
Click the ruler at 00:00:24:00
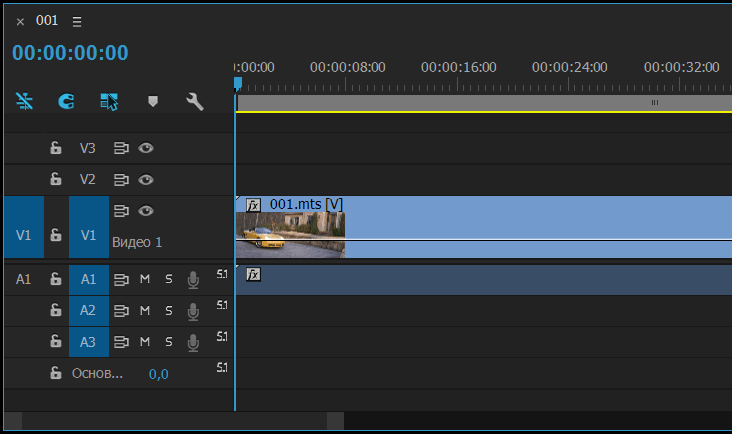[x=570, y=68]
